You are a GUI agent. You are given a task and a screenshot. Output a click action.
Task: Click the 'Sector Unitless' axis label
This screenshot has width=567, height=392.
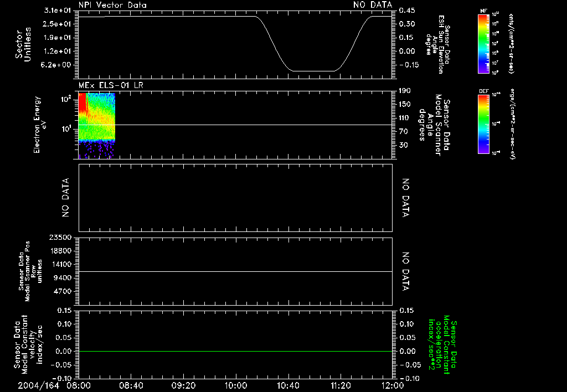coord(23,44)
